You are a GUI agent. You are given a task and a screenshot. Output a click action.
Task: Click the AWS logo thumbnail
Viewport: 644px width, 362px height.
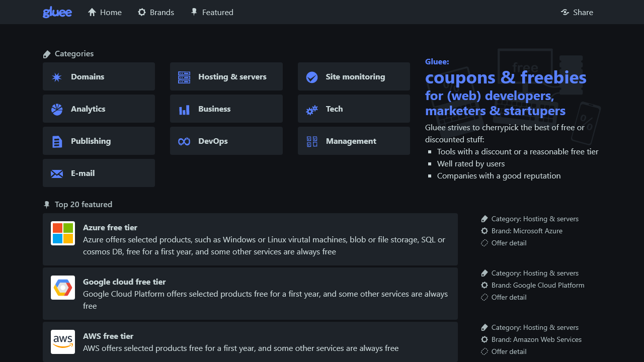pyautogui.click(x=63, y=342)
